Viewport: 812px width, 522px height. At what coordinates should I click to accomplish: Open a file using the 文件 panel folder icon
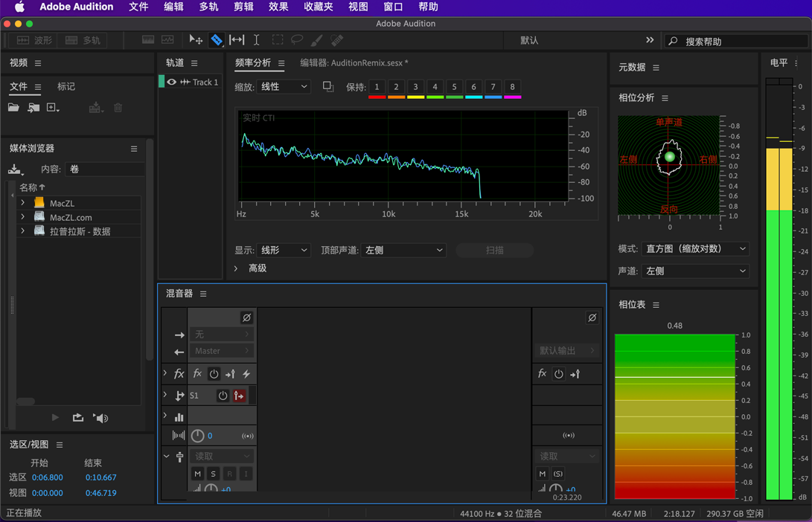14,108
